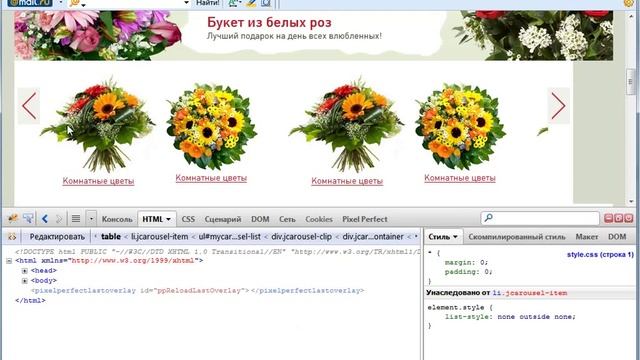Show next carousel slide with right arrow
This screenshot has width=640, height=360.
(x=558, y=106)
